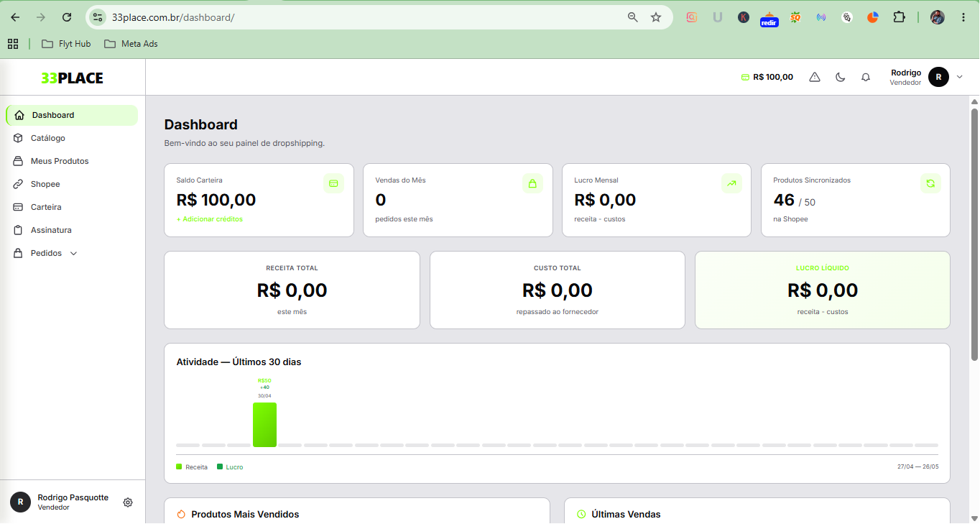Click the R user avatar in header
Image resolution: width=980 pixels, height=524 pixels.
click(938, 77)
